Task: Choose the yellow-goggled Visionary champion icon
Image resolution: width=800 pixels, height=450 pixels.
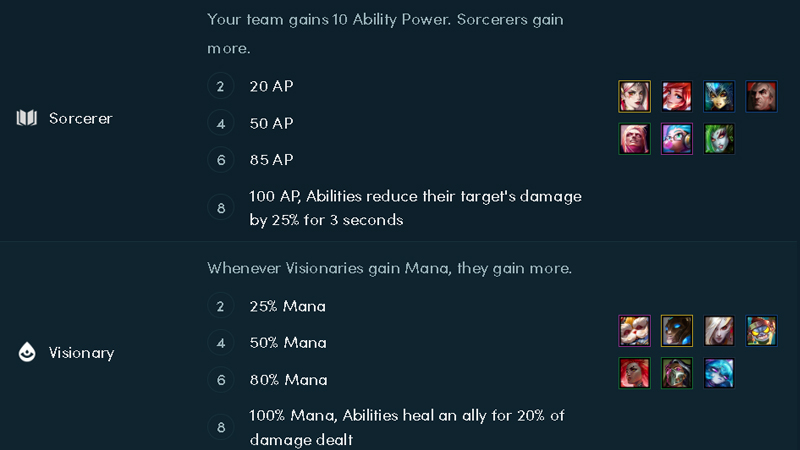Action: pyautogui.click(x=761, y=331)
